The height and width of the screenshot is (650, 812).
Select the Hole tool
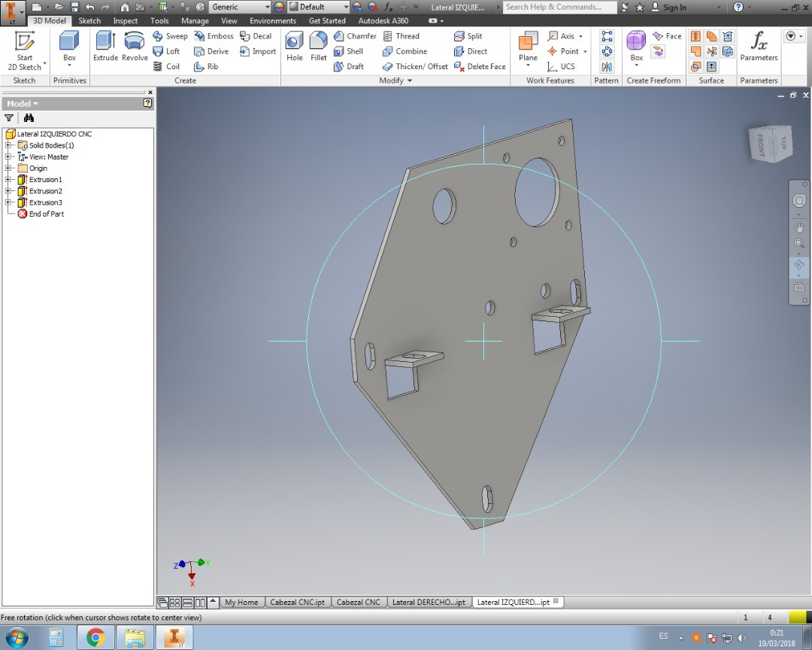point(295,47)
